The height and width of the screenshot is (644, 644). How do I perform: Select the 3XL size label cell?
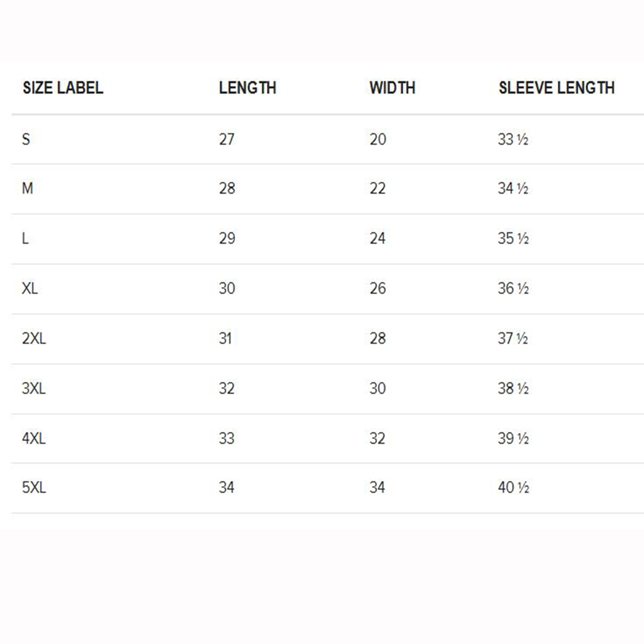tap(34, 388)
